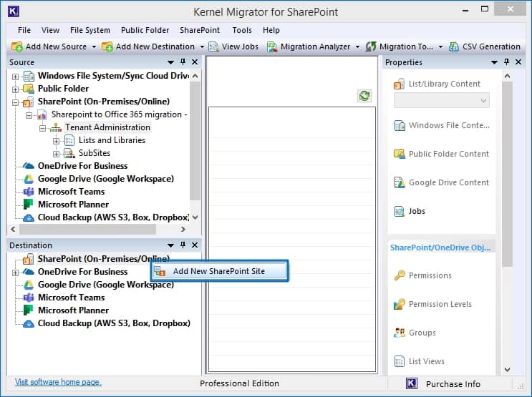Expand OneDrive For Business node in Destination

(15, 273)
